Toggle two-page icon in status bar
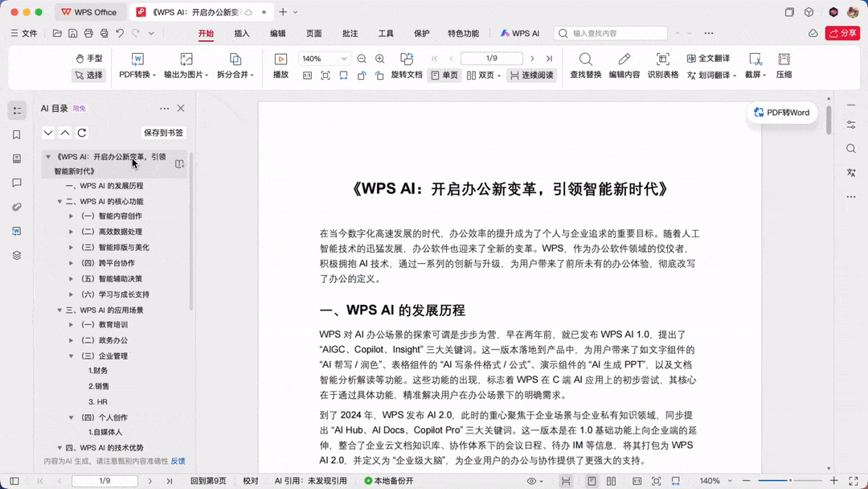This screenshot has width=868, height=489. click(611, 481)
